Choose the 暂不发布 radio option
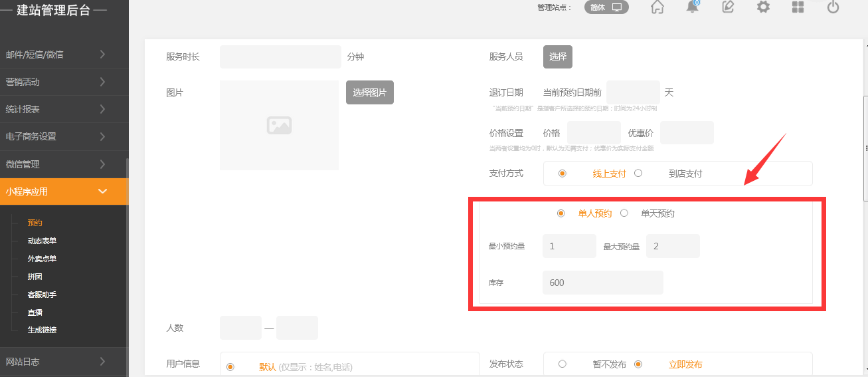The width and height of the screenshot is (868, 377). click(x=563, y=364)
